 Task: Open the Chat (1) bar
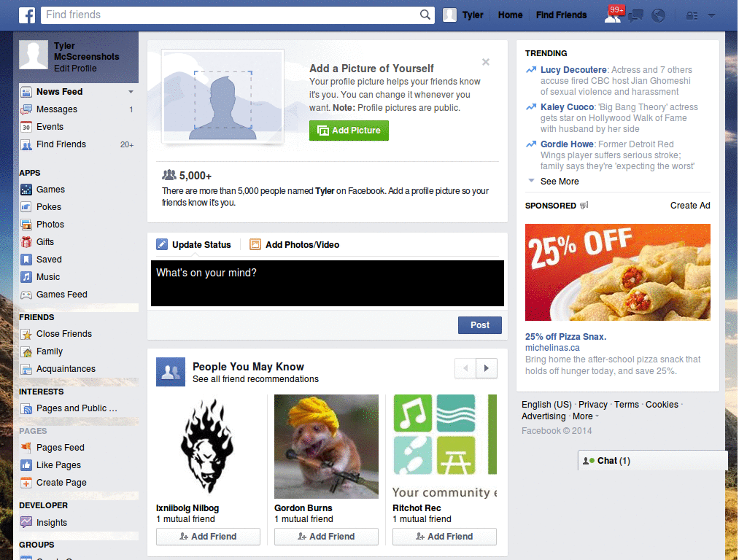click(653, 461)
